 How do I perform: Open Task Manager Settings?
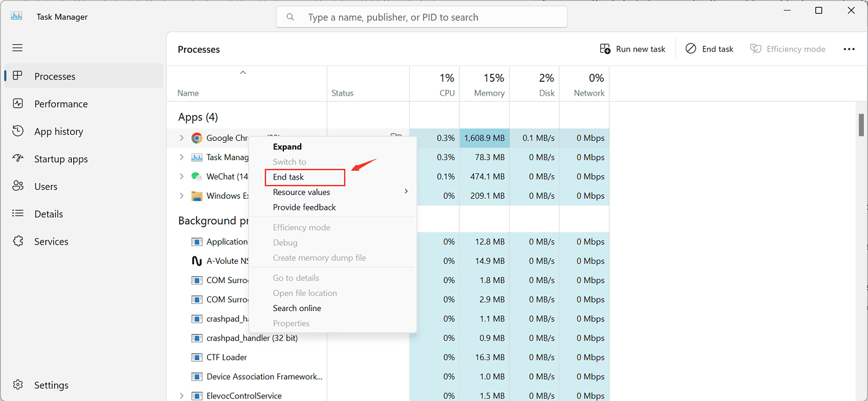84,385
